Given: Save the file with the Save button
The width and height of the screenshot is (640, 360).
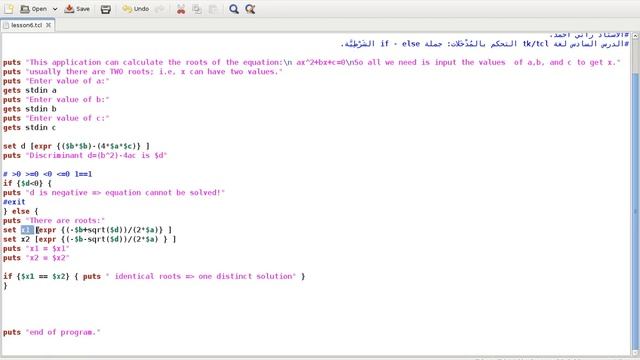Looking at the screenshot, I should (x=77, y=9).
